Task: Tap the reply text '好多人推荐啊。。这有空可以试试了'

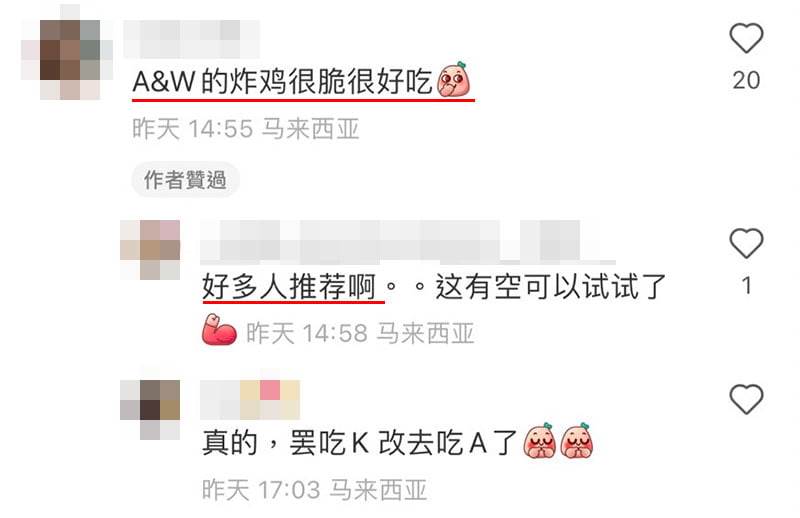Action: (x=434, y=287)
